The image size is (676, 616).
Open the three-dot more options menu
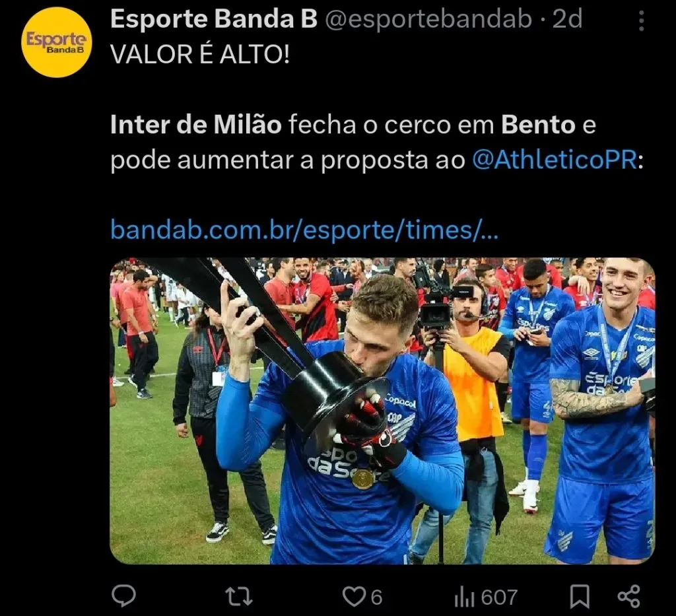(642, 20)
